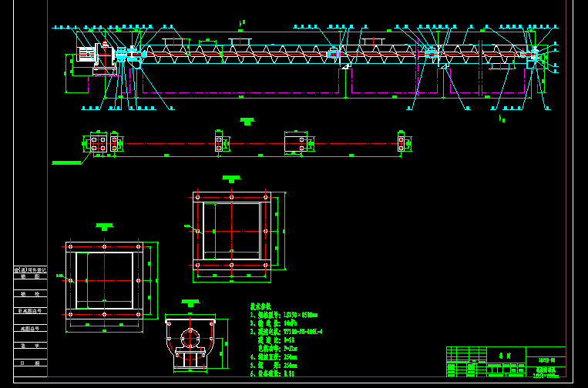Click the green view label above trough end view

[188, 303]
